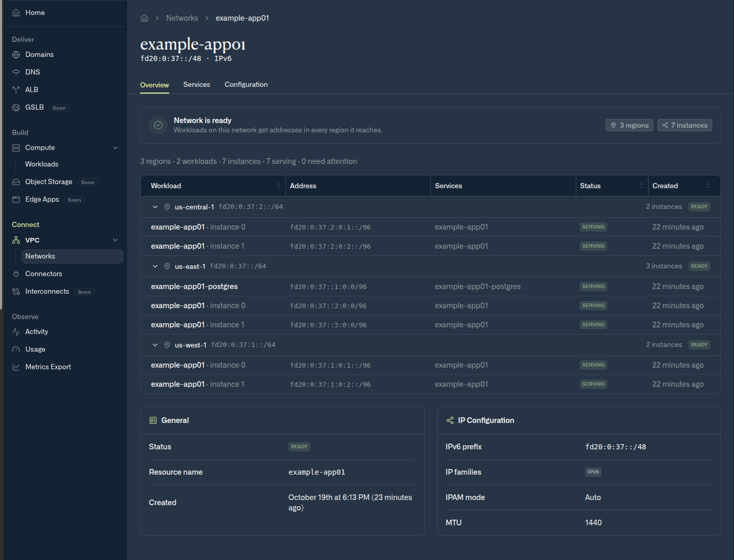
Task: Click the Domains globe icon
Action: (16, 55)
